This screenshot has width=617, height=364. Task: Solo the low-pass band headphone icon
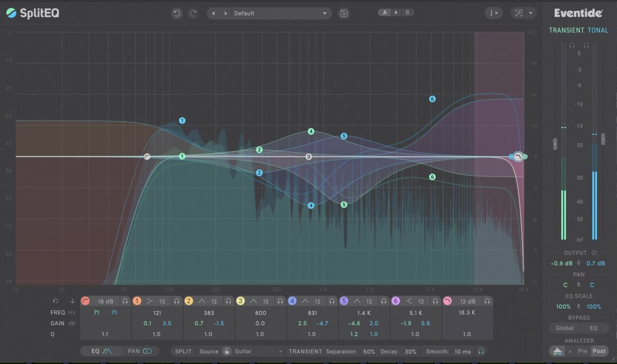tap(487, 301)
